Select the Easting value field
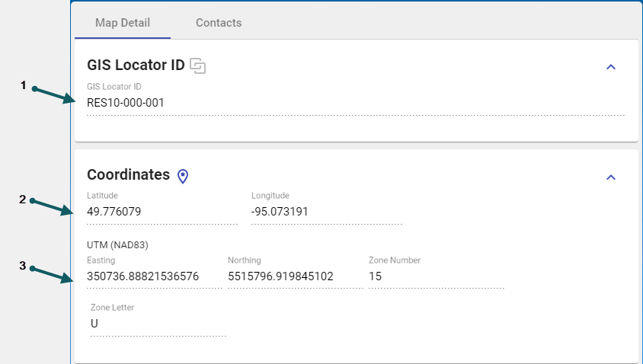This screenshot has width=643, height=364. [143, 276]
